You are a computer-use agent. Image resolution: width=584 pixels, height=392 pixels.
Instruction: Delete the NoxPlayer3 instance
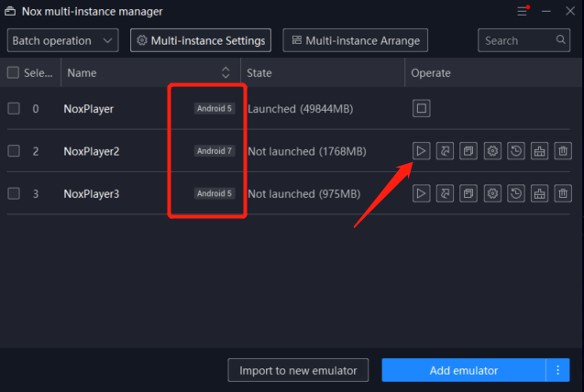[564, 193]
